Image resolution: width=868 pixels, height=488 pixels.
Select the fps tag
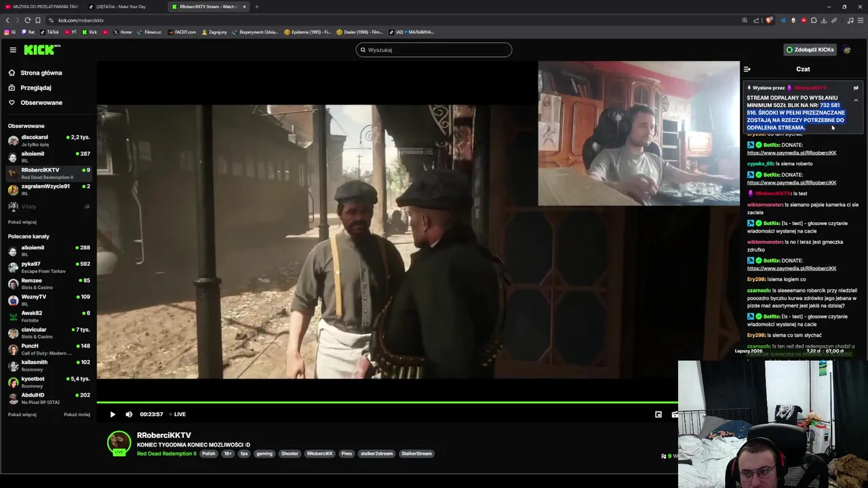tap(244, 453)
